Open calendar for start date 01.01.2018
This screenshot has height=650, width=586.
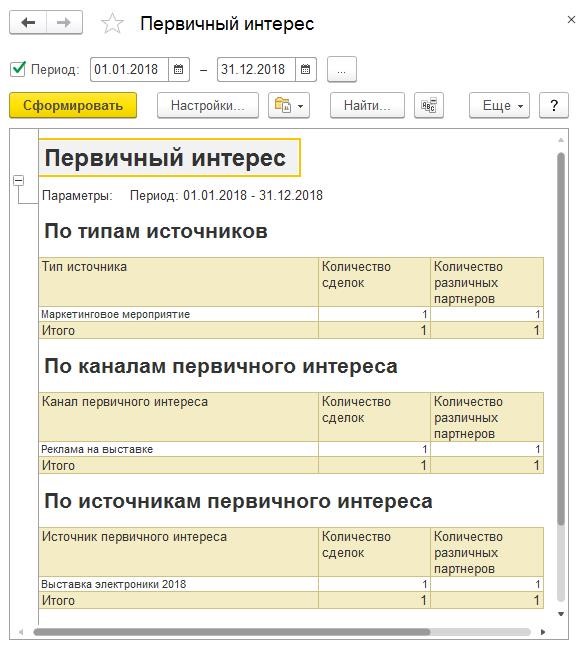(x=179, y=69)
